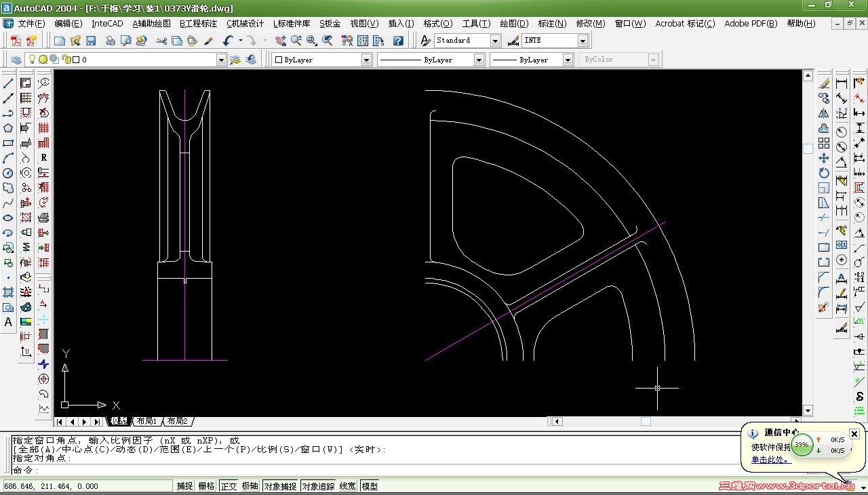Select the Match Properties paintbrush icon
This screenshot has height=495, width=868.
point(209,41)
